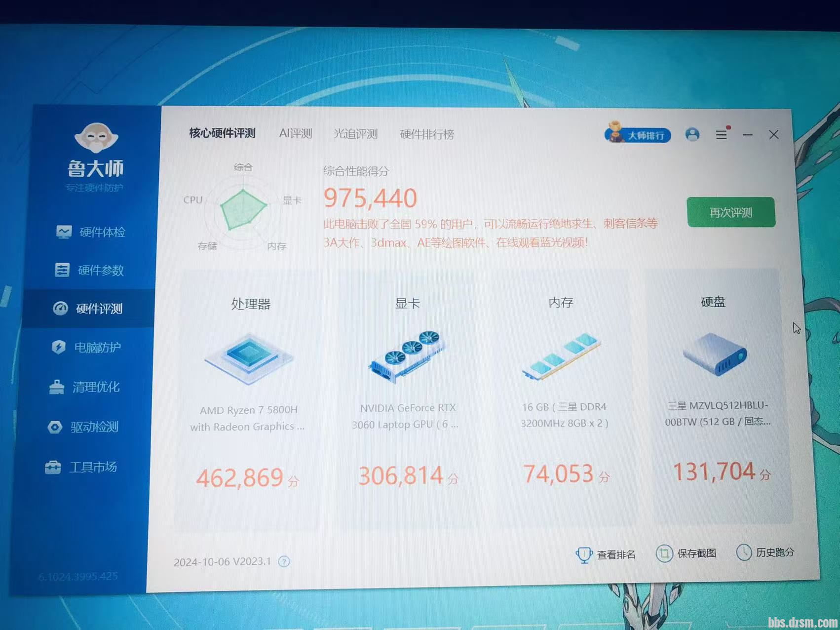Click the 硬件体检 monitor icon in sidebar

click(x=64, y=232)
